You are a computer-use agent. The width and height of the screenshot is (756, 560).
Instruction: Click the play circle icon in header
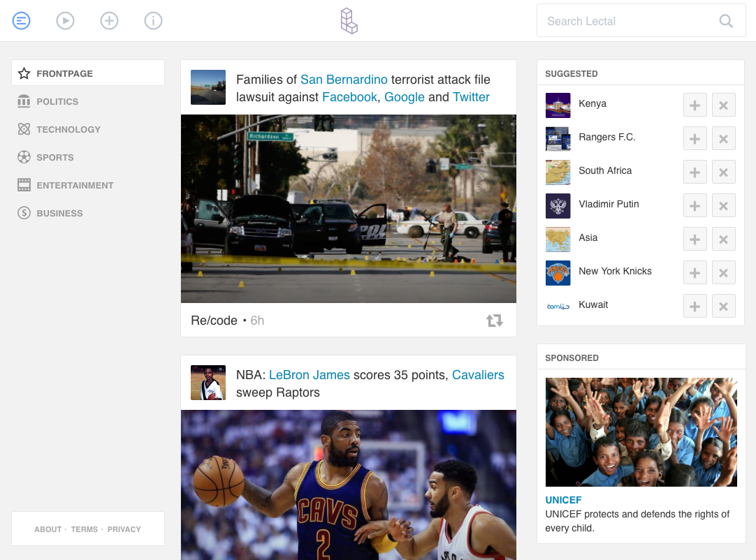pos(65,21)
